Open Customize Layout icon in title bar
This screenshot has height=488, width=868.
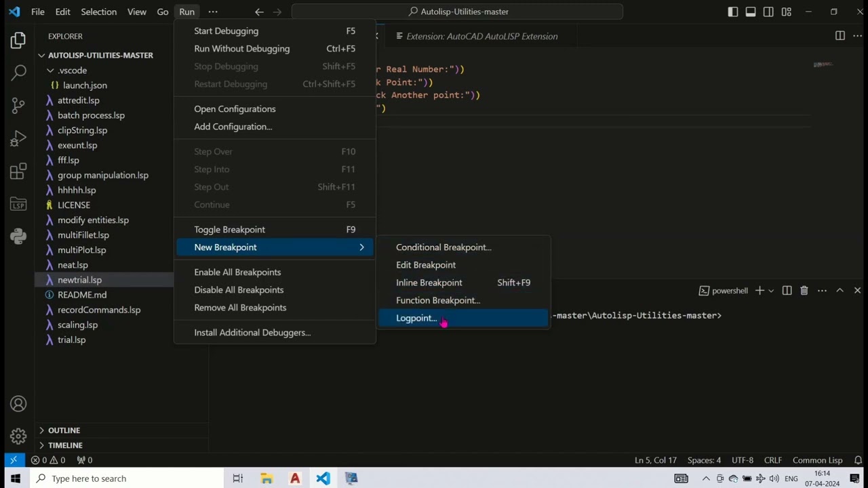pyautogui.click(x=786, y=12)
